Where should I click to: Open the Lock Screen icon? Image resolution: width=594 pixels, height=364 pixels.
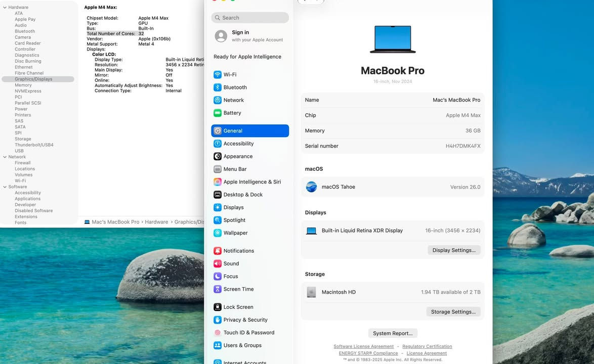[x=218, y=307]
